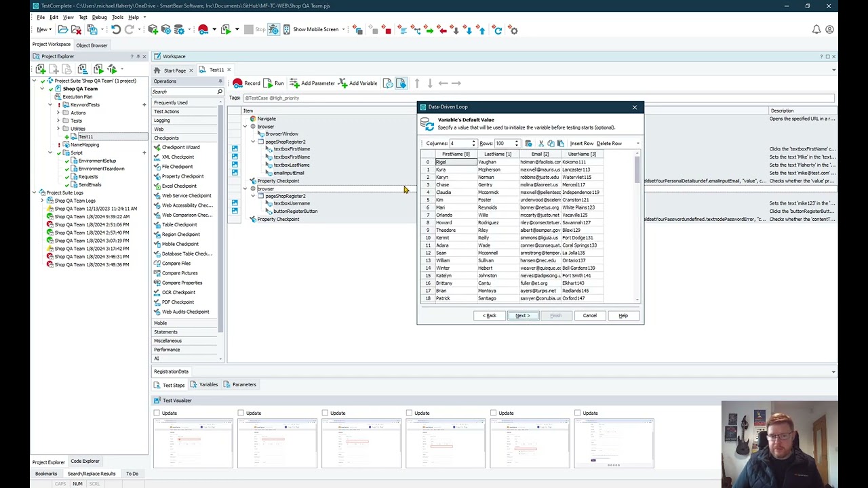Click the disabled Stop button in the toolbar
The height and width of the screenshot is (488, 868).
(x=255, y=30)
